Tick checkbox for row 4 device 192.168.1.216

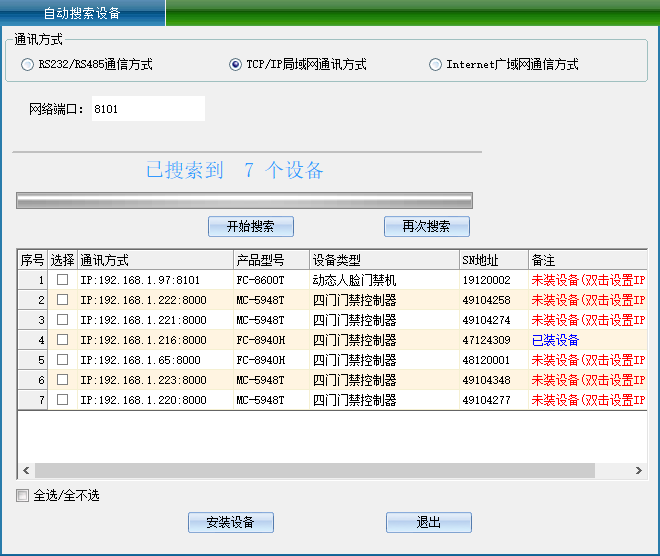(x=62, y=340)
